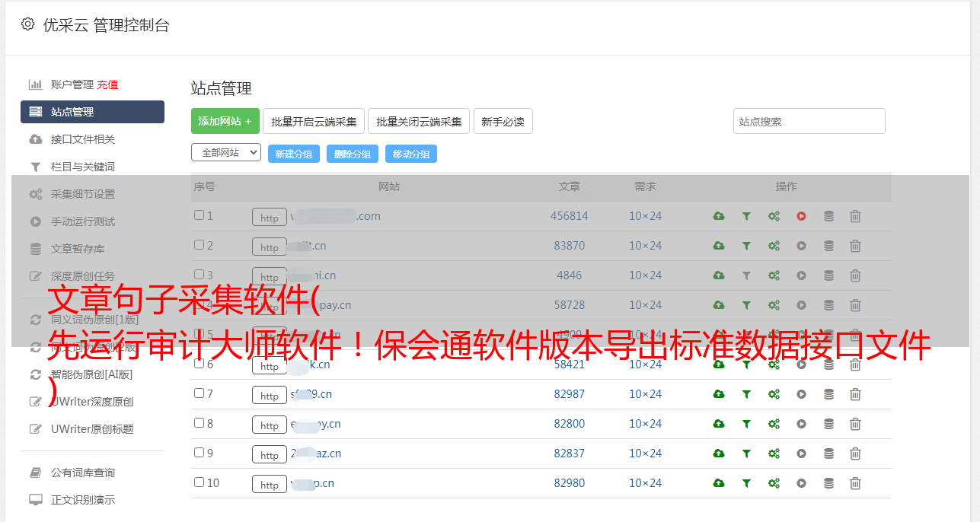Click the http protocol selector in row 2
This screenshot has width=980, height=522.
tap(270, 247)
